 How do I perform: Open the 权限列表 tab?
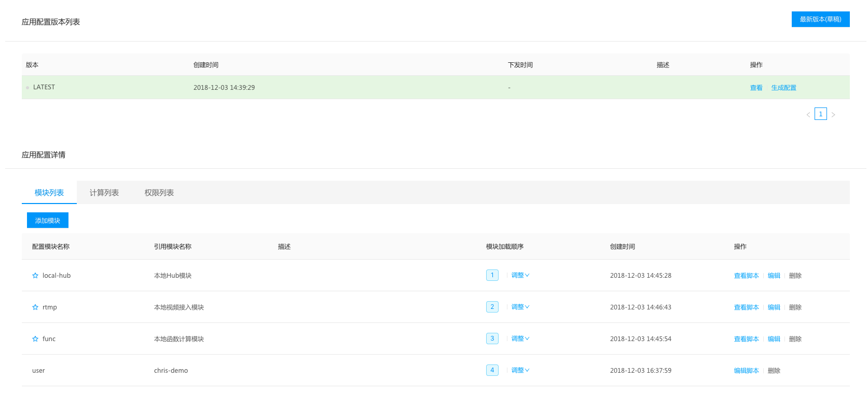(159, 193)
